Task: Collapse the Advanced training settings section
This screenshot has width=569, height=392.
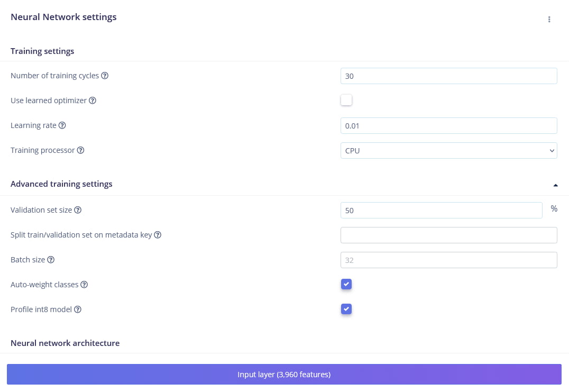Action: pos(555,185)
